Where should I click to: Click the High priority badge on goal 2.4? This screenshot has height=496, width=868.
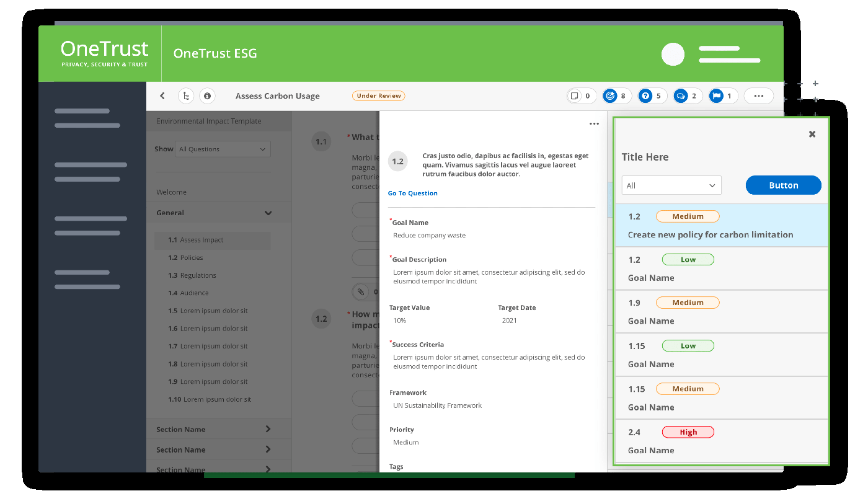[688, 432]
